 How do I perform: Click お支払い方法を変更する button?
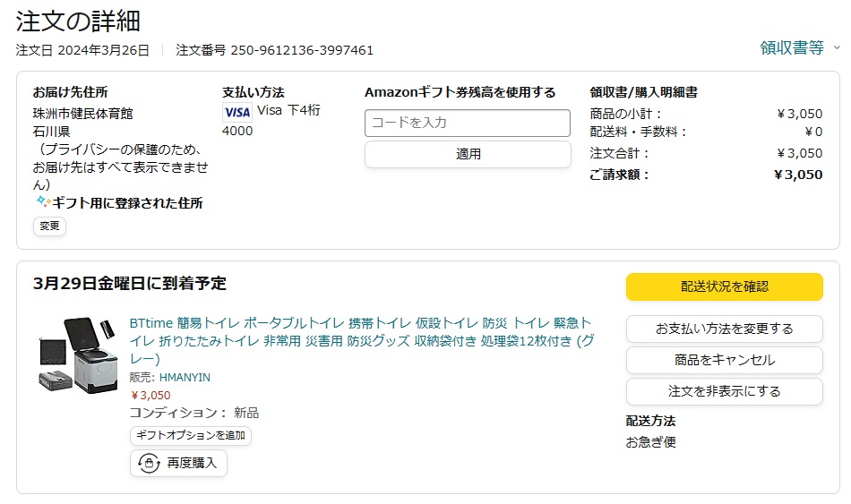pyautogui.click(x=724, y=329)
